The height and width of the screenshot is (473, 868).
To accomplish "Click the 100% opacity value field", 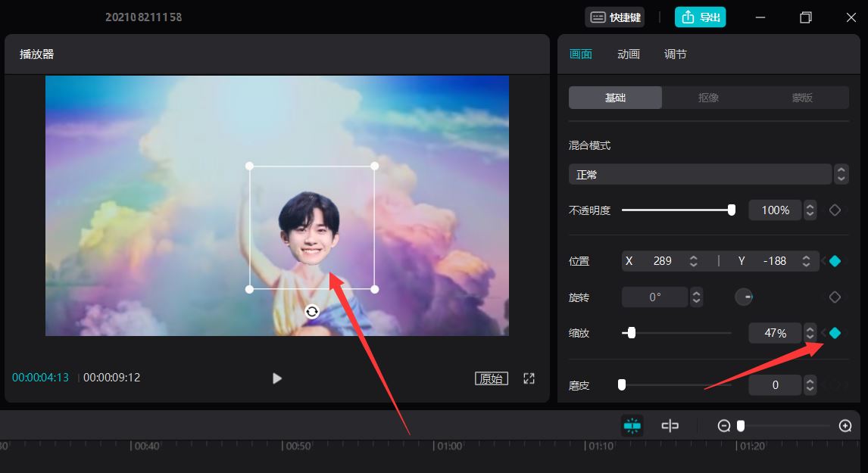I will tap(775, 210).
